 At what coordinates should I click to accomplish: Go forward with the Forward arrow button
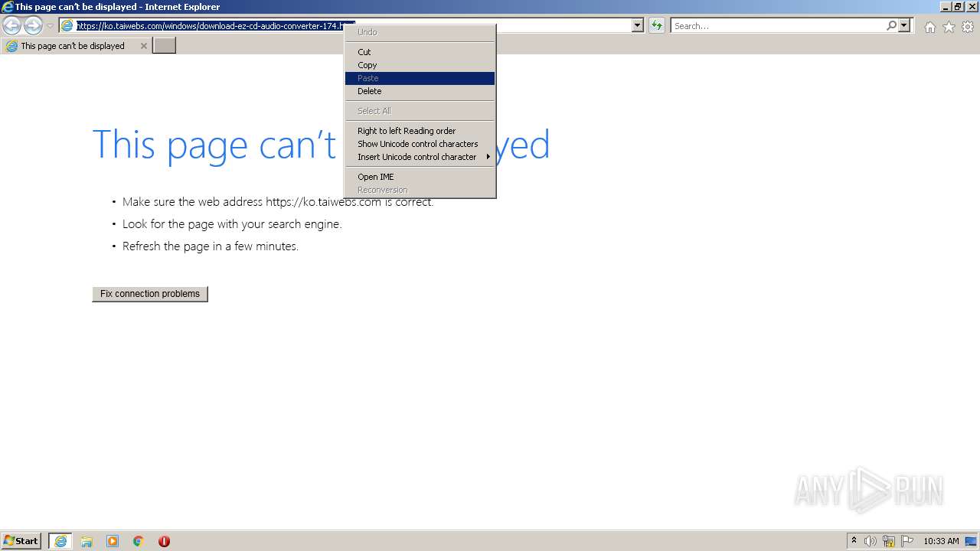coord(33,26)
